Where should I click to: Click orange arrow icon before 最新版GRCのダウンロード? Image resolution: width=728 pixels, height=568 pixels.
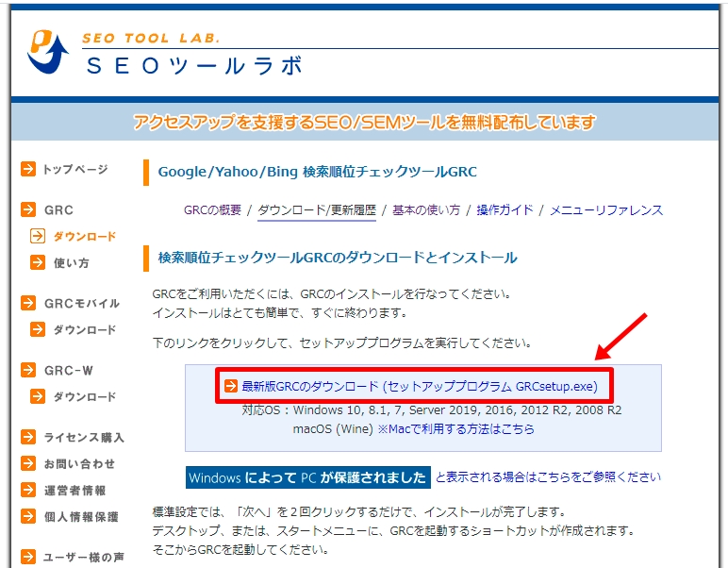tap(231, 386)
